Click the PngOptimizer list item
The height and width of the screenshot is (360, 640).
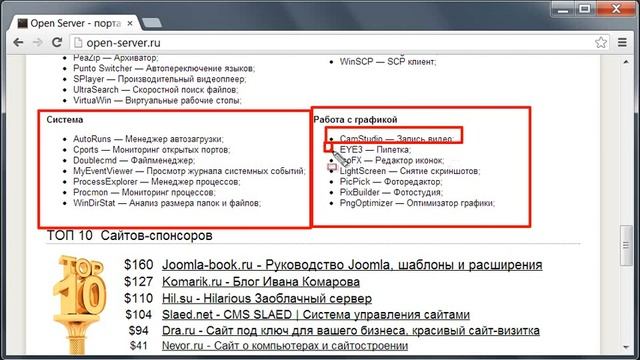coord(417,203)
